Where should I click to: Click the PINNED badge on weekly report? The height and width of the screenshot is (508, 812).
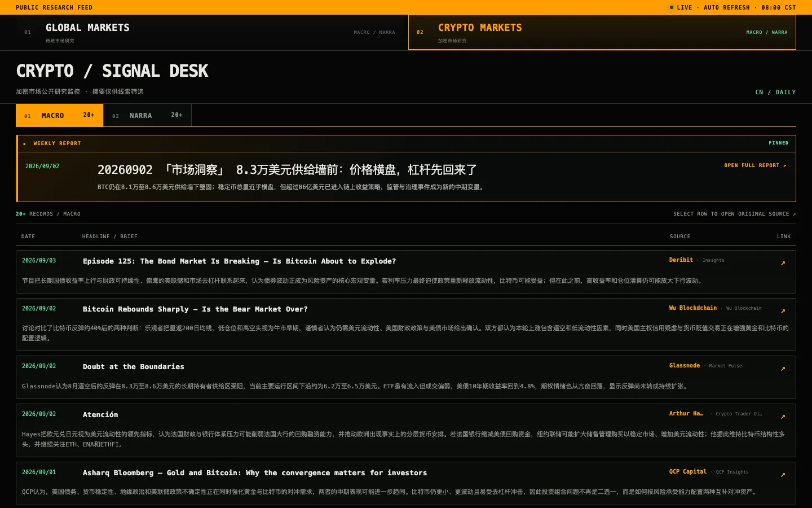click(x=779, y=143)
